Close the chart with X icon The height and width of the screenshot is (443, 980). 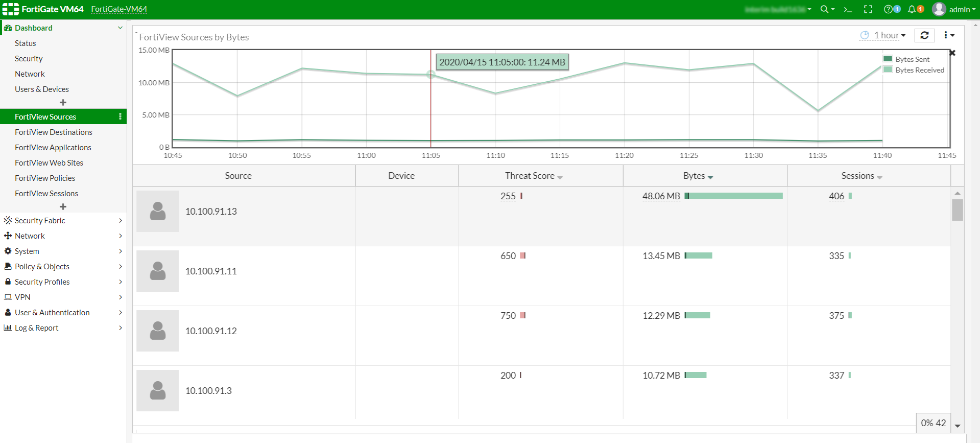(952, 53)
